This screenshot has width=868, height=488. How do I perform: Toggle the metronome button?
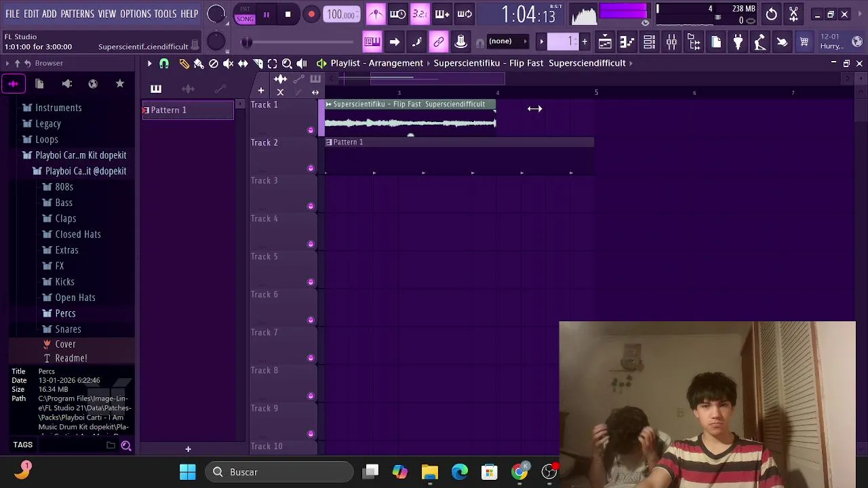click(376, 14)
